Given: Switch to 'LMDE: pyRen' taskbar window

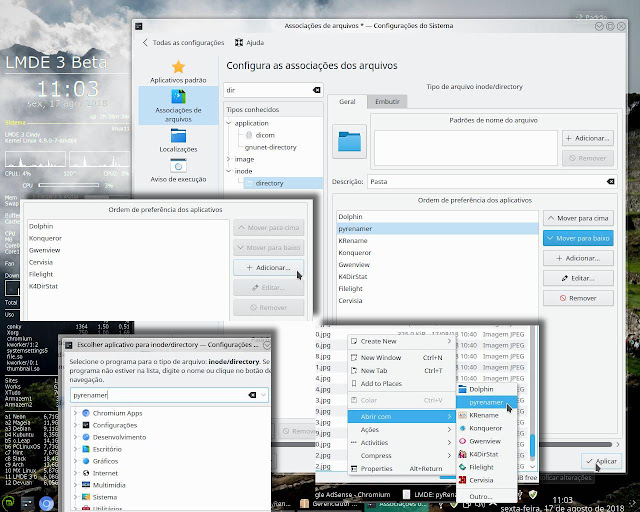Looking at the screenshot, I should 429,494.
